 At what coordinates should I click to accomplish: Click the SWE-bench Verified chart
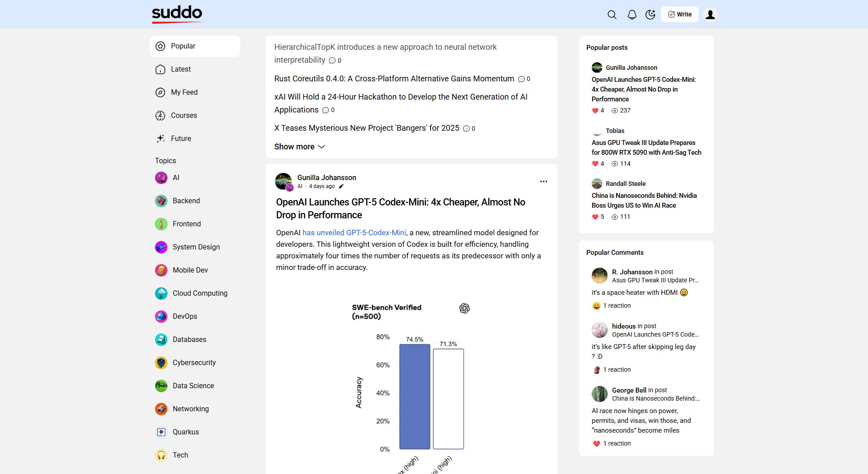[x=411, y=382]
